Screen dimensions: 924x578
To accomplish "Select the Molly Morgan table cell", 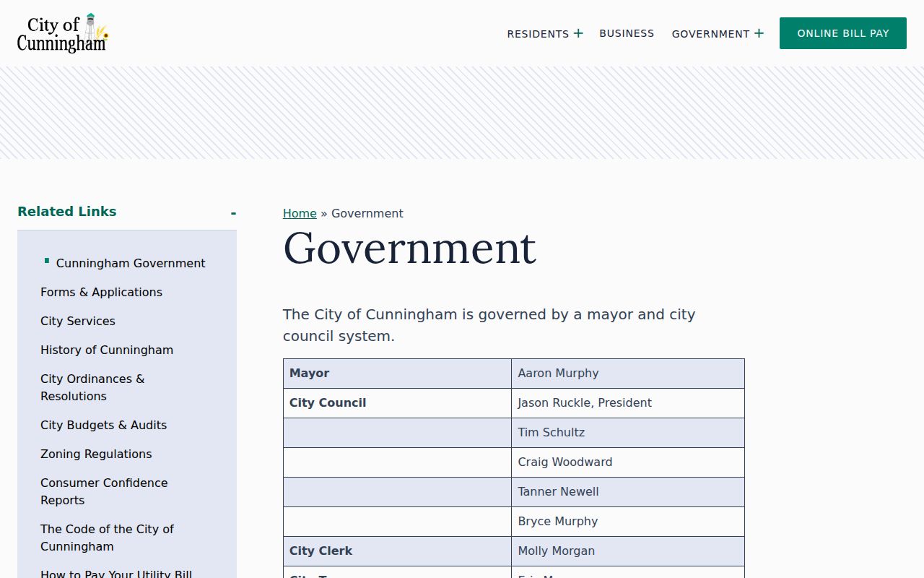I will coord(628,551).
